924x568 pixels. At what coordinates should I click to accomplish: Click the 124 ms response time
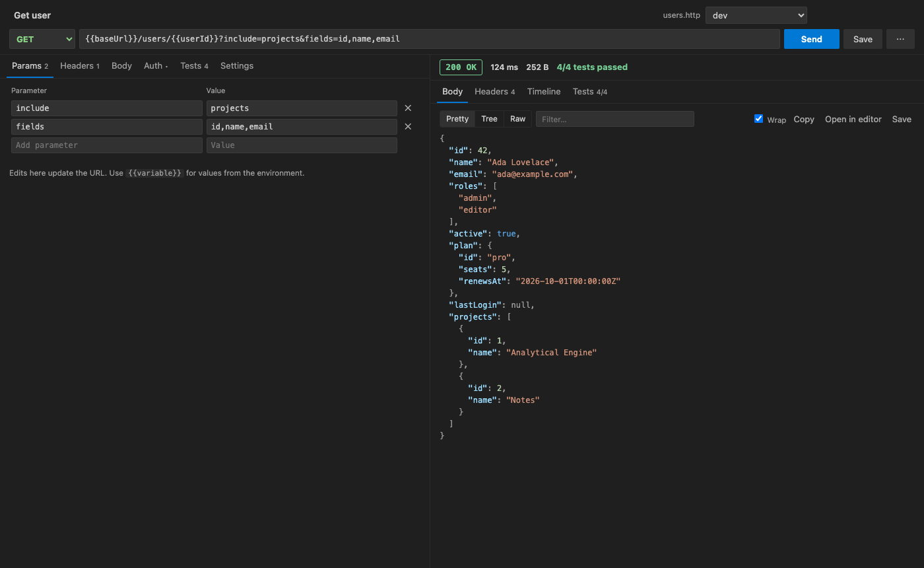(x=504, y=67)
